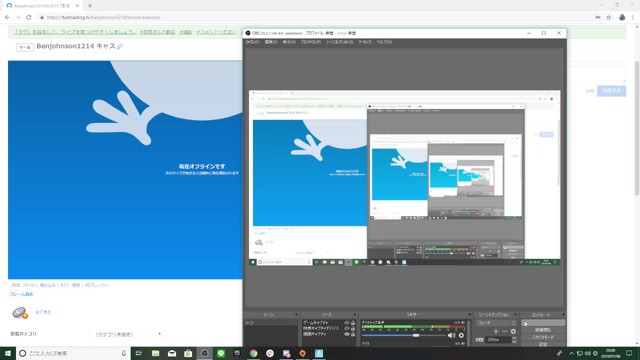The image size is (640, 360).
Task: Open the OBS Tools menu
Action: click(x=365, y=42)
